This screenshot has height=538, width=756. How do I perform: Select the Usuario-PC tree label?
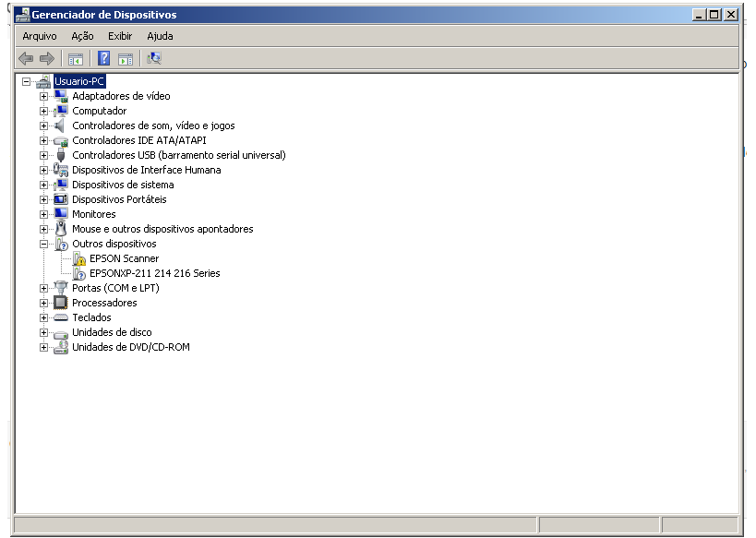click(79, 81)
